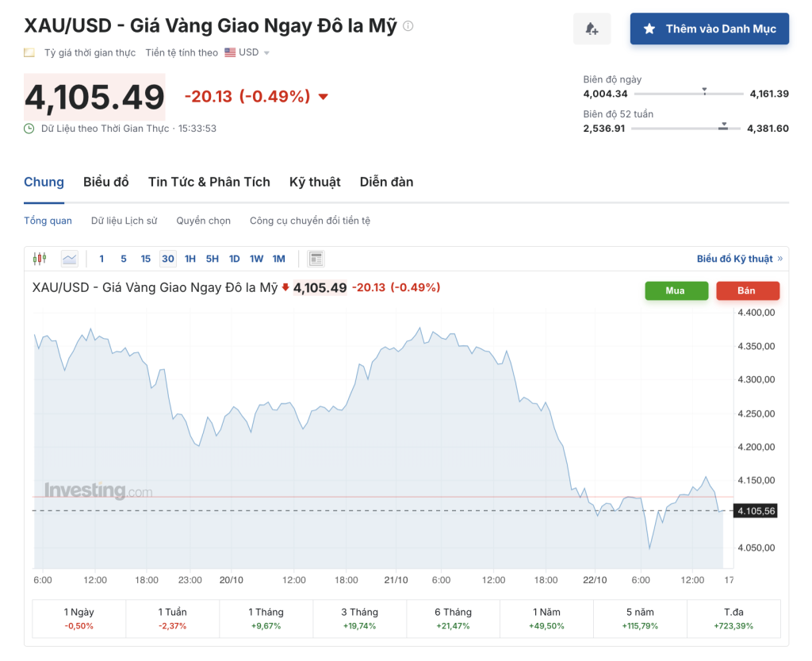Select the 1 Tháng performance period
812x661 pixels.
coord(266,618)
